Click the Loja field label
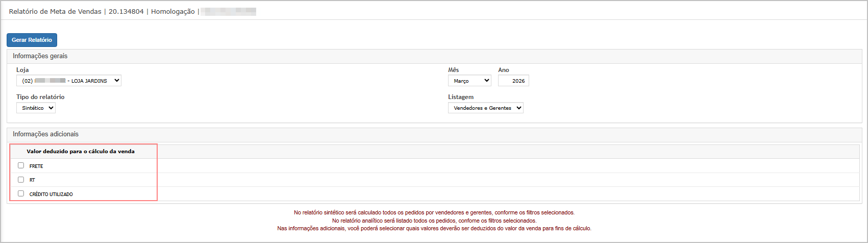Viewport: 868px width, 243px height. (22, 70)
